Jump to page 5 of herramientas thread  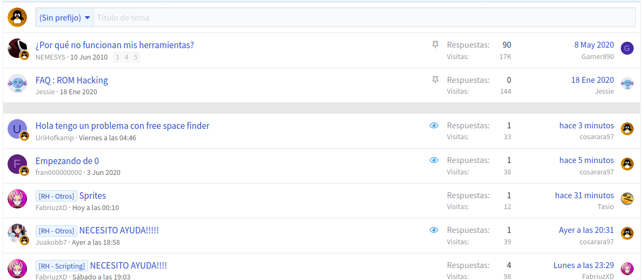tap(136, 57)
